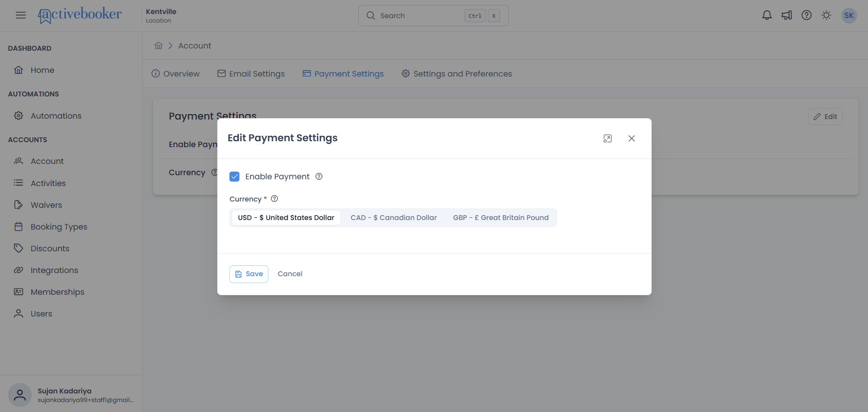Open Sujan Kadariya profile at sidebar bottom
Viewport: 868px width, 412px height.
click(x=71, y=395)
